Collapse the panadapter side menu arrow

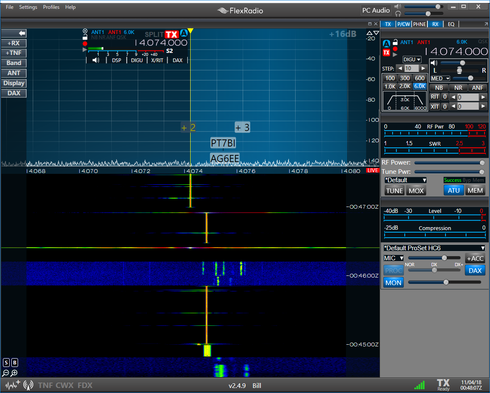(14, 33)
